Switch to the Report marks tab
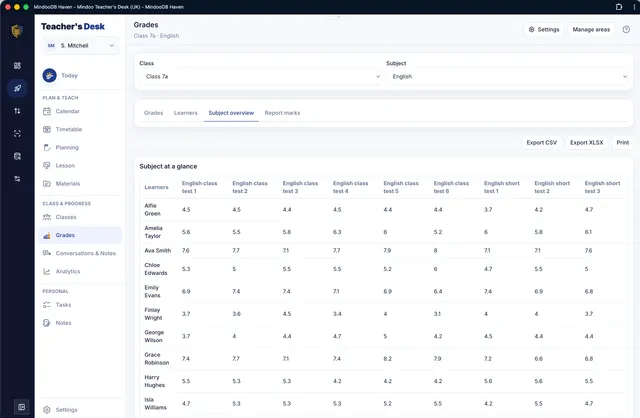The width and height of the screenshot is (640, 418). coord(282,113)
